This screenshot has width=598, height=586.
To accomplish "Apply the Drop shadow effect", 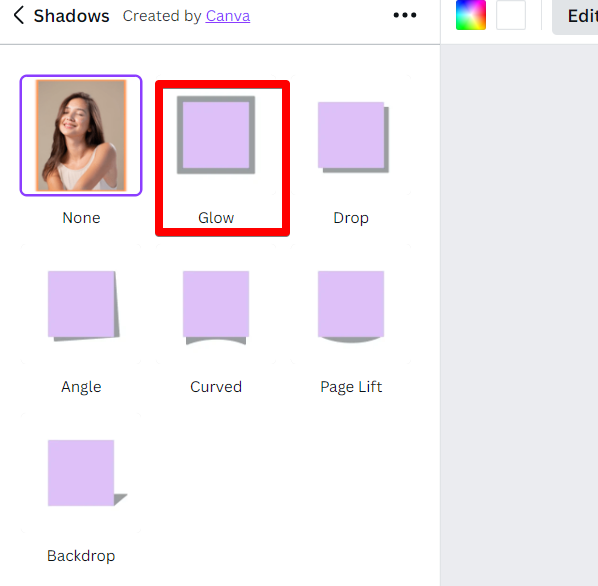I will pyautogui.click(x=351, y=135).
